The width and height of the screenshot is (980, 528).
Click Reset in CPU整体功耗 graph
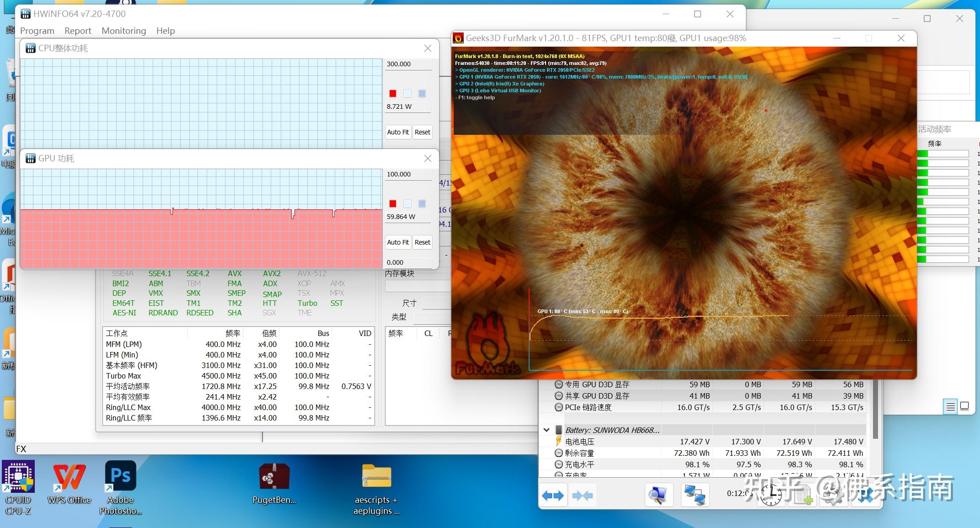pos(422,132)
